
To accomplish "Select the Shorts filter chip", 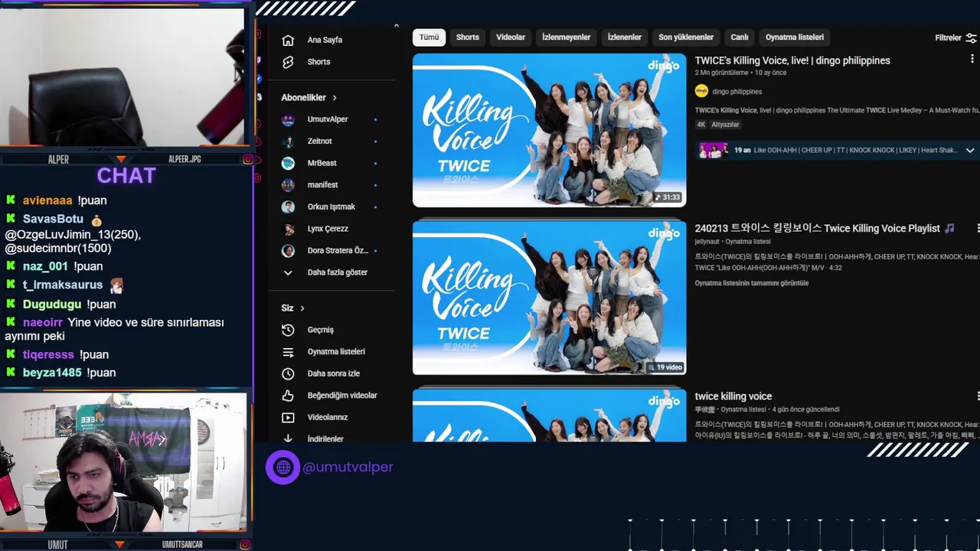I will pos(468,37).
